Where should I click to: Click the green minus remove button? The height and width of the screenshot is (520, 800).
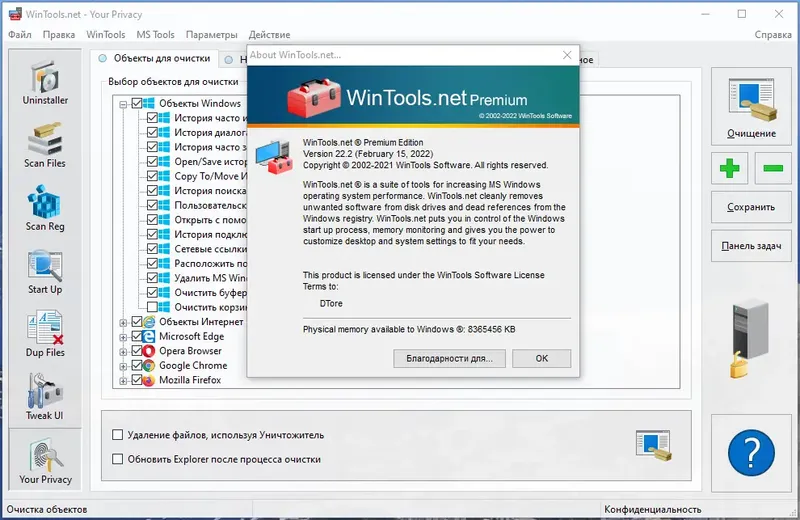point(773,168)
